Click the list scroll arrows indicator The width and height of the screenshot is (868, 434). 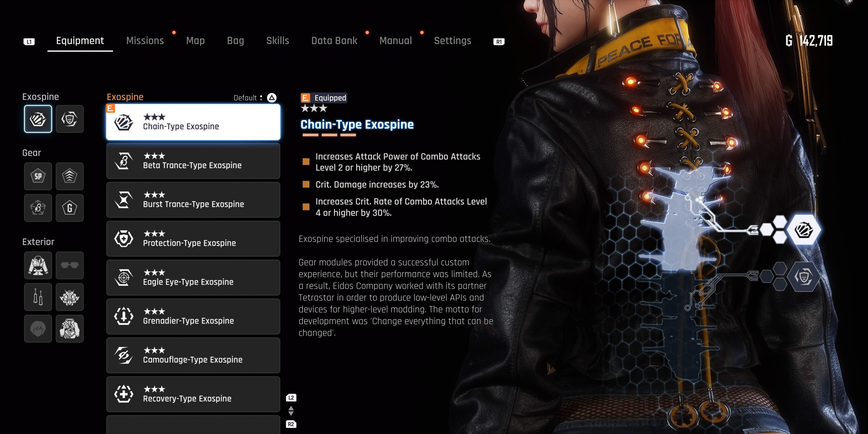click(291, 411)
